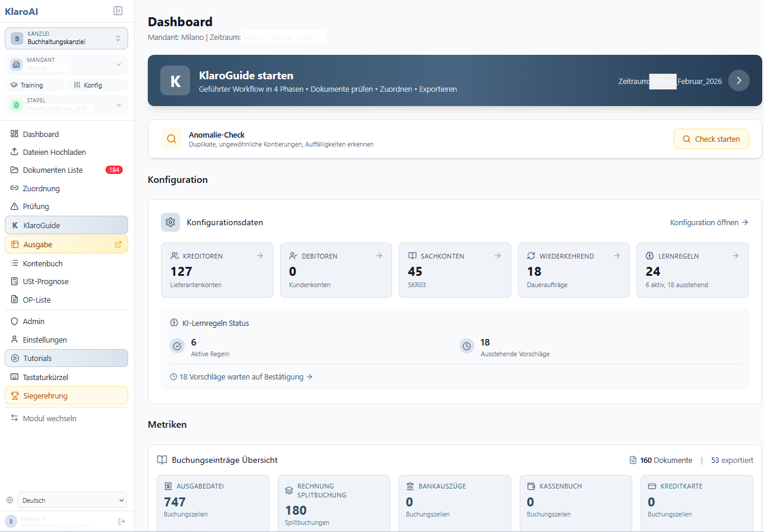Image resolution: width=764 pixels, height=532 pixels.
Task: Click the KlaroGuide starten heading
Action: (246, 76)
